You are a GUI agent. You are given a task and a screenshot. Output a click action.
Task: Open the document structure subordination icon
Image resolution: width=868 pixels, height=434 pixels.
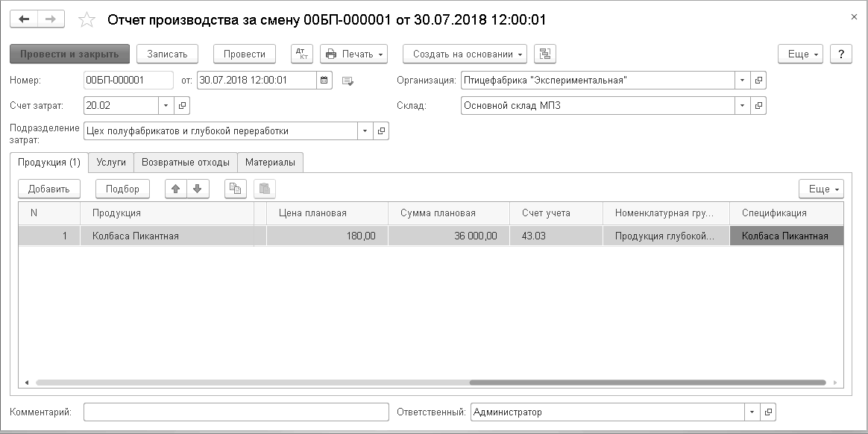click(x=544, y=54)
